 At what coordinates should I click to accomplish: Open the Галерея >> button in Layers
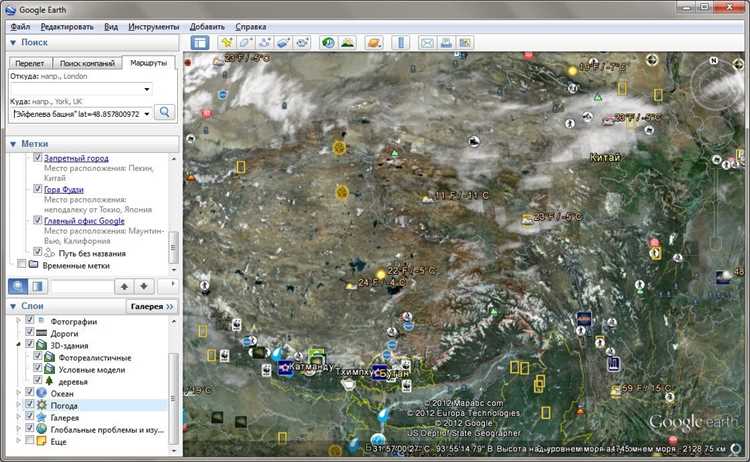152,306
